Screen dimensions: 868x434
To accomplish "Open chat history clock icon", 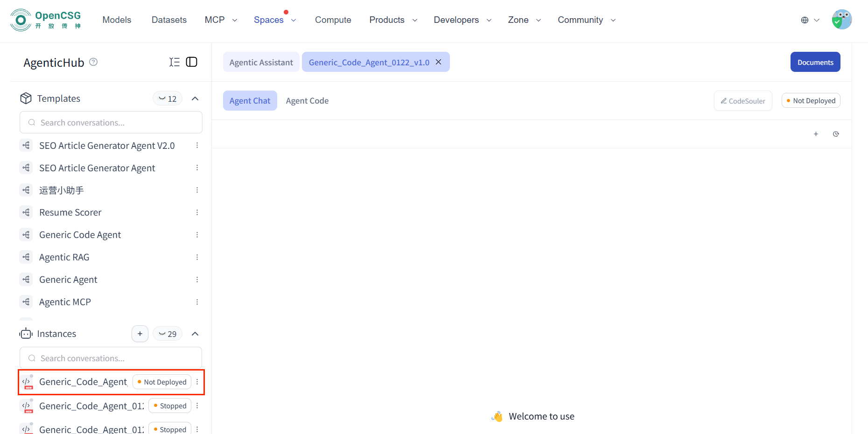I will coord(836,134).
